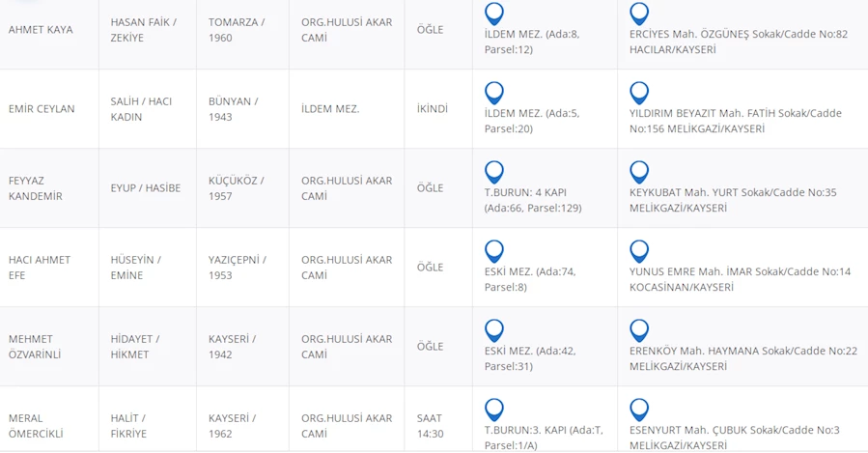
Task: Click the İLDEM MEZ. Ada:8 grave location pin
Action: [494, 14]
